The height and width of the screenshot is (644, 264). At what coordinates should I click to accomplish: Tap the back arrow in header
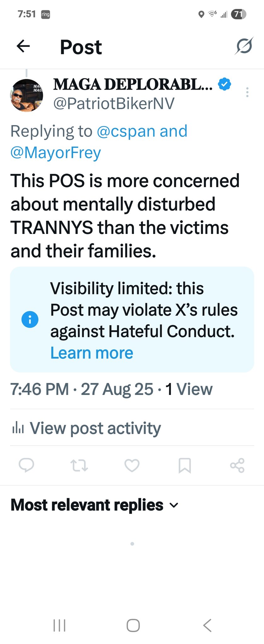tap(23, 47)
